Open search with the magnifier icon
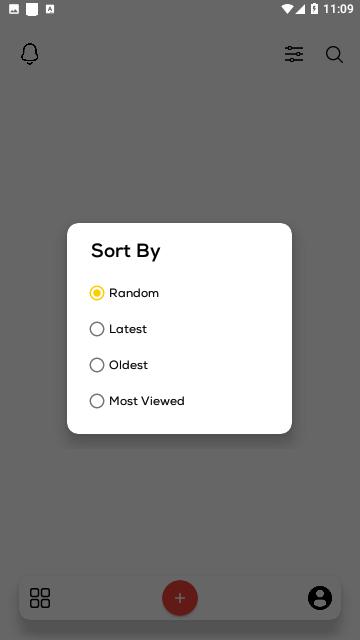This screenshot has width=360, height=640. (334, 54)
